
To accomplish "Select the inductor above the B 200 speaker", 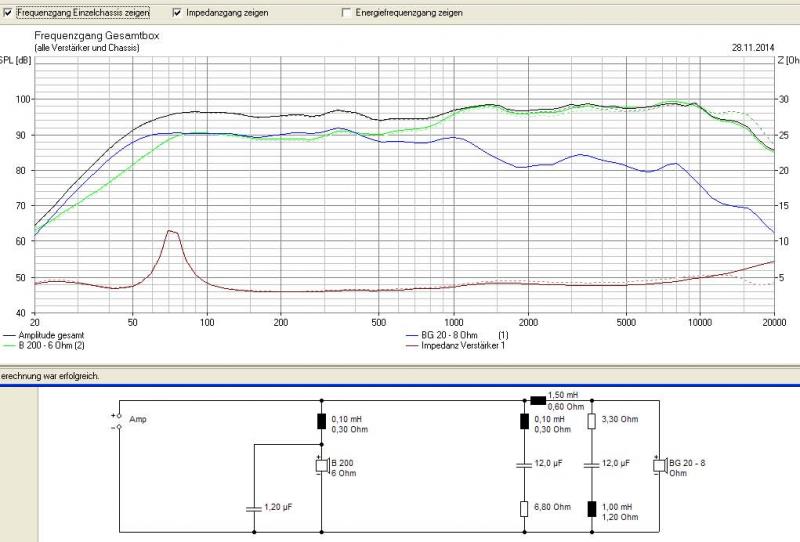I will coord(322,421).
